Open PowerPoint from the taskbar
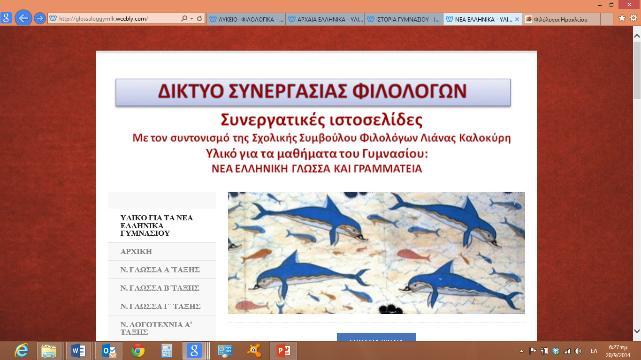Screen dimensions: 641x360 point(283,351)
